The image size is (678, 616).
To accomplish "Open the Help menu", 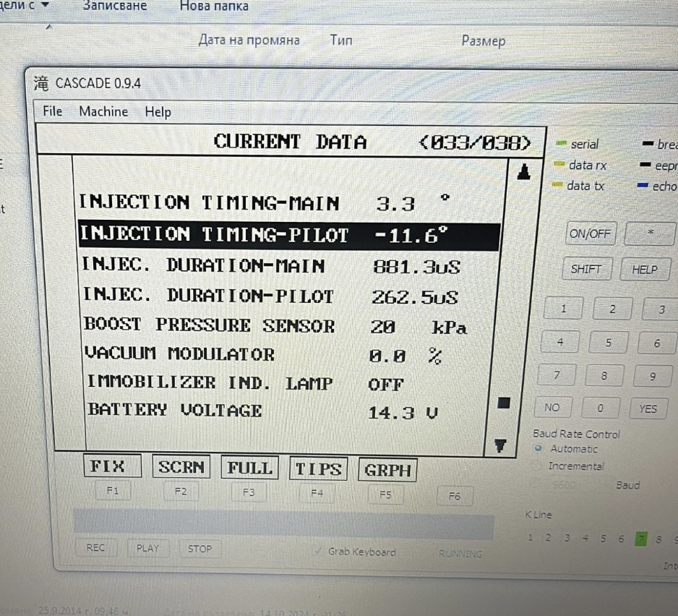I will tap(158, 112).
